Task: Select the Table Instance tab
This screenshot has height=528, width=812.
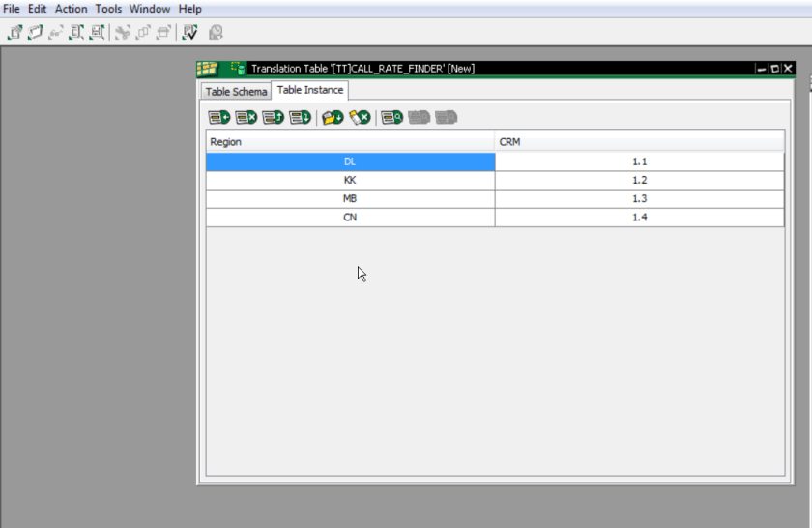Action: coord(310,90)
